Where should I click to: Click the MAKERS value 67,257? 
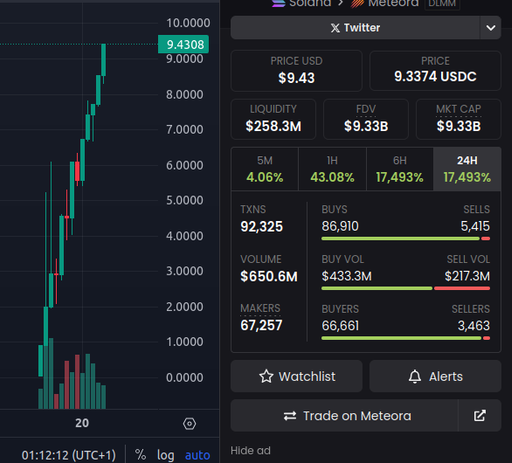[261, 325]
